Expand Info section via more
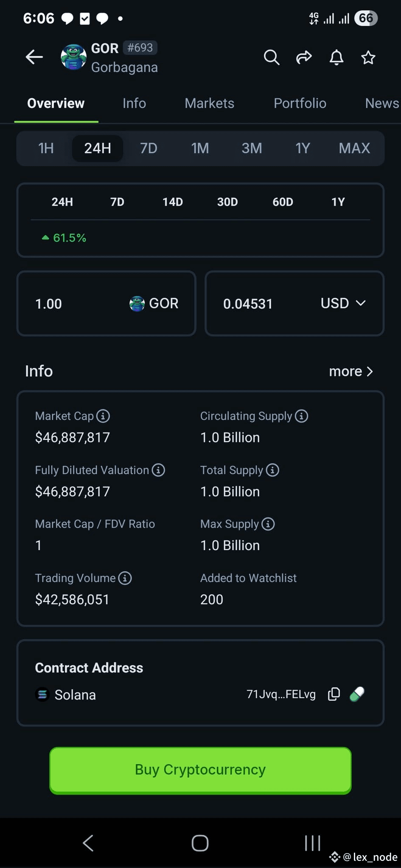 [351, 371]
